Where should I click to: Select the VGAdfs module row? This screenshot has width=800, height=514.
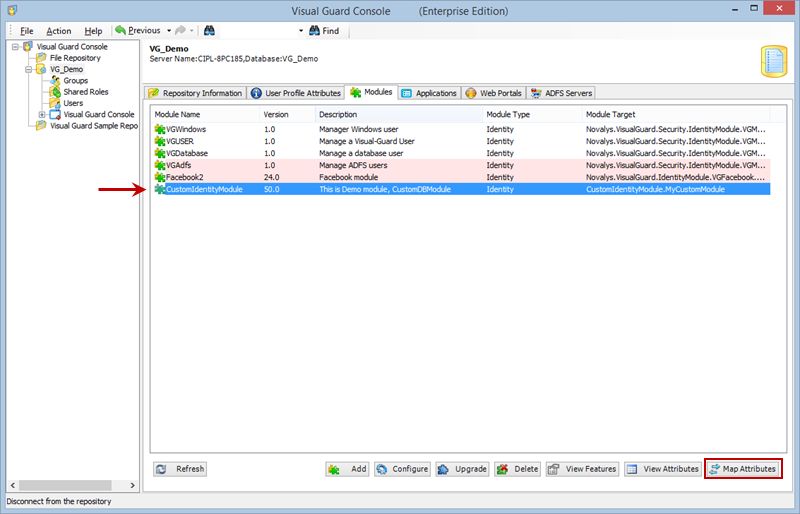point(462,165)
